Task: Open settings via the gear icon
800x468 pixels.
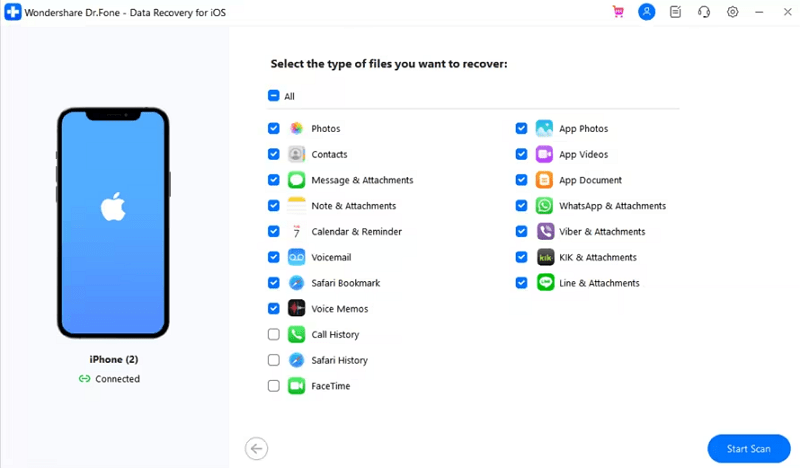Action: [x=733, y=12]
